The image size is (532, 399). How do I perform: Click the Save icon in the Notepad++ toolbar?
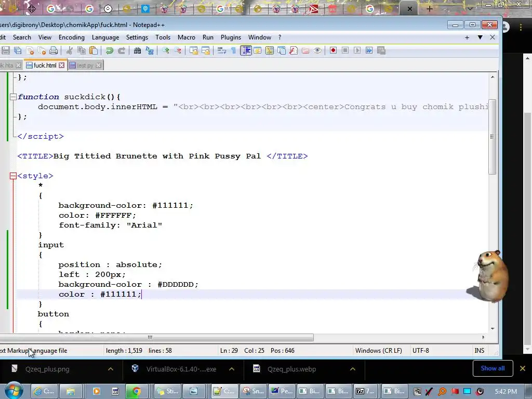(6, 50)
